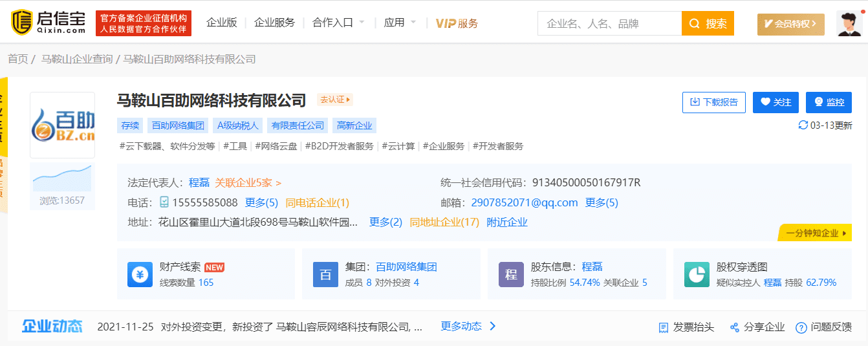Image resolution: width=868 pixels, height=346 pixels.
Task: Open group 成员 8 count
Action: (x=369, y=283)
